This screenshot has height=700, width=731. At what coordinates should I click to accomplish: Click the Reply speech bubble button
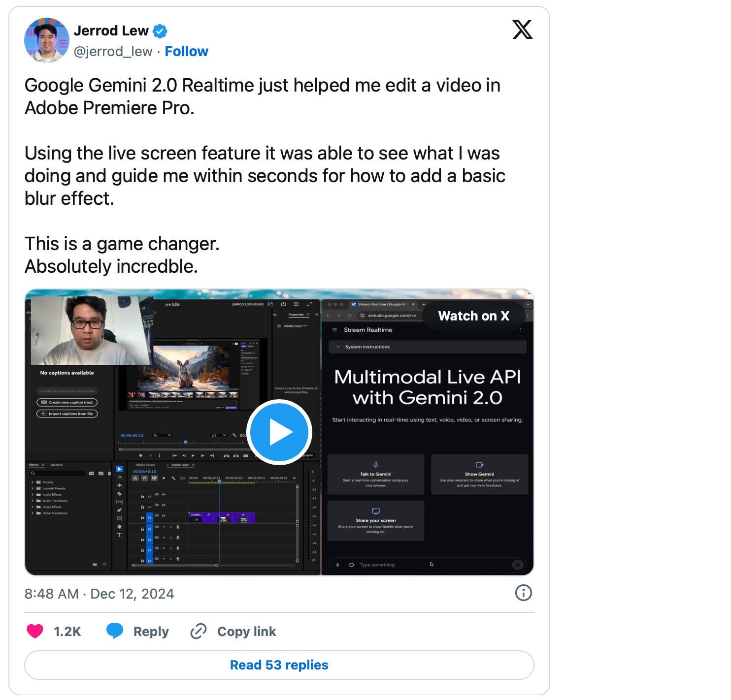(x=137, y=631)
